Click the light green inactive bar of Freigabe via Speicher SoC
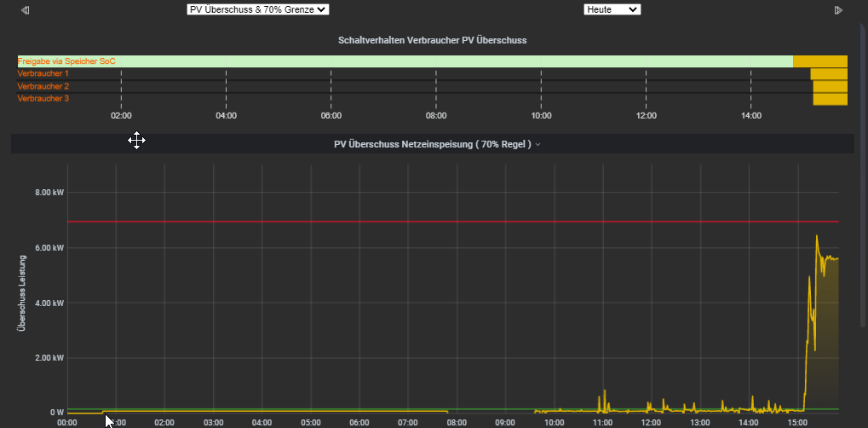The height and width of the screenshot is (428, 868). (405, 61)
